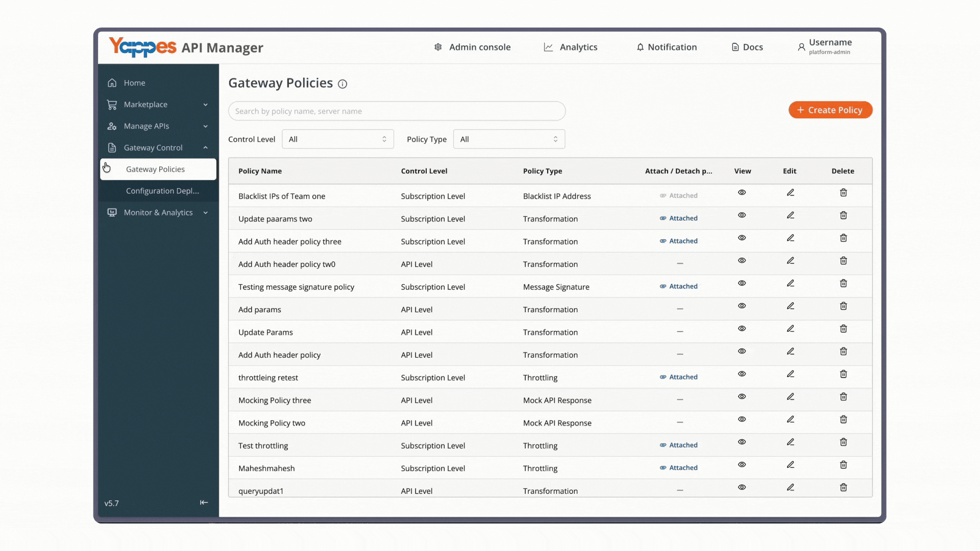Open Docs in the top bar
This screenshot has width=980, height=551.
(747, 47)
